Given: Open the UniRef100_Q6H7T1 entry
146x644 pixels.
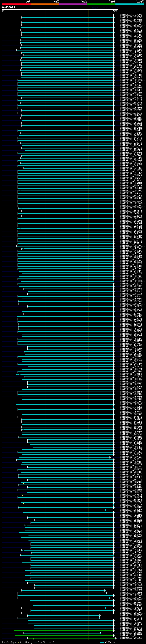Looking at the screenshot, I should (131, 30).
